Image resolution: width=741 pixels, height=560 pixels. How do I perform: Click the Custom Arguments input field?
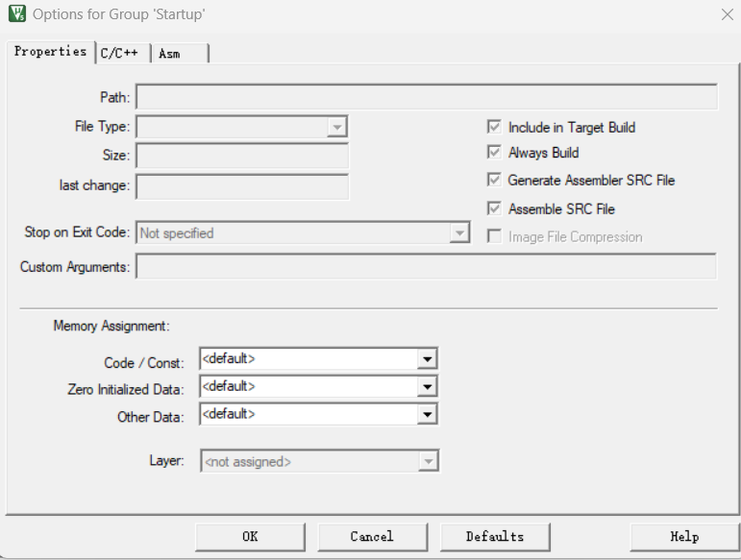(426, 267)
